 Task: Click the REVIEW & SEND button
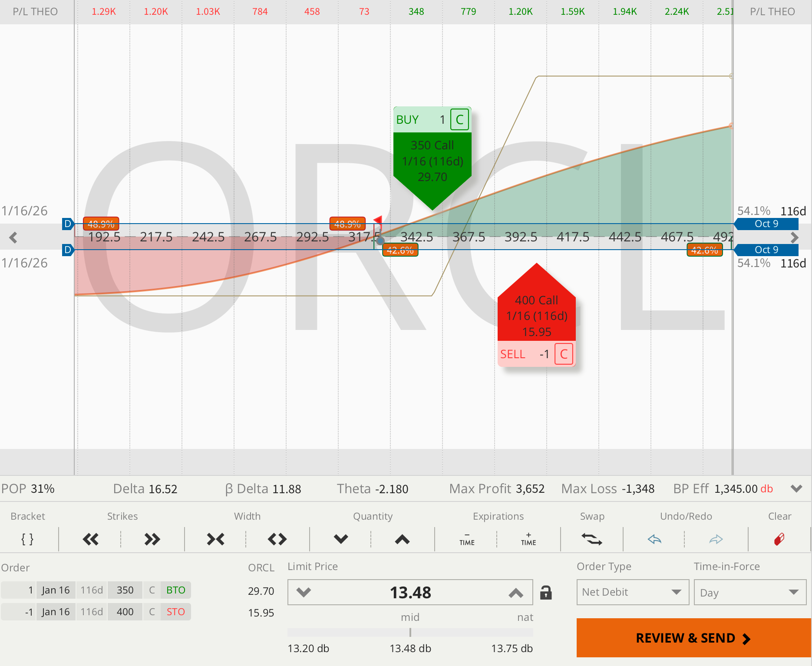693,638
